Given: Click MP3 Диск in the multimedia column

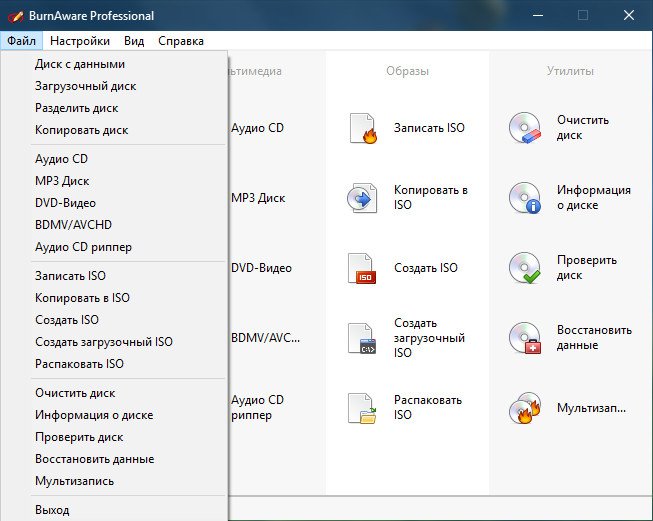Looking at the screenshot, I should click(258, 198).
